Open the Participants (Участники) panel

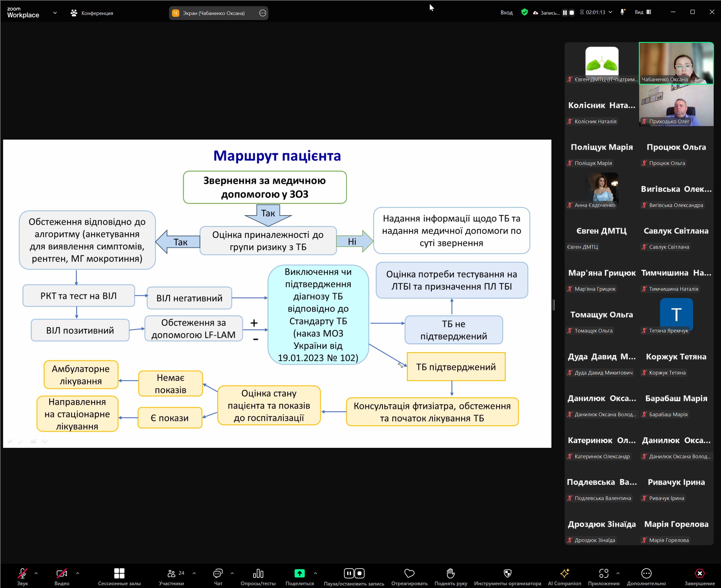(x=172, y=573)
